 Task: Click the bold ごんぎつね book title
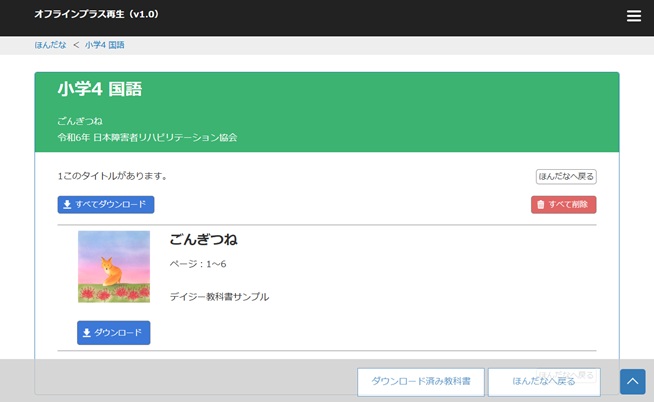coord(203,240)
